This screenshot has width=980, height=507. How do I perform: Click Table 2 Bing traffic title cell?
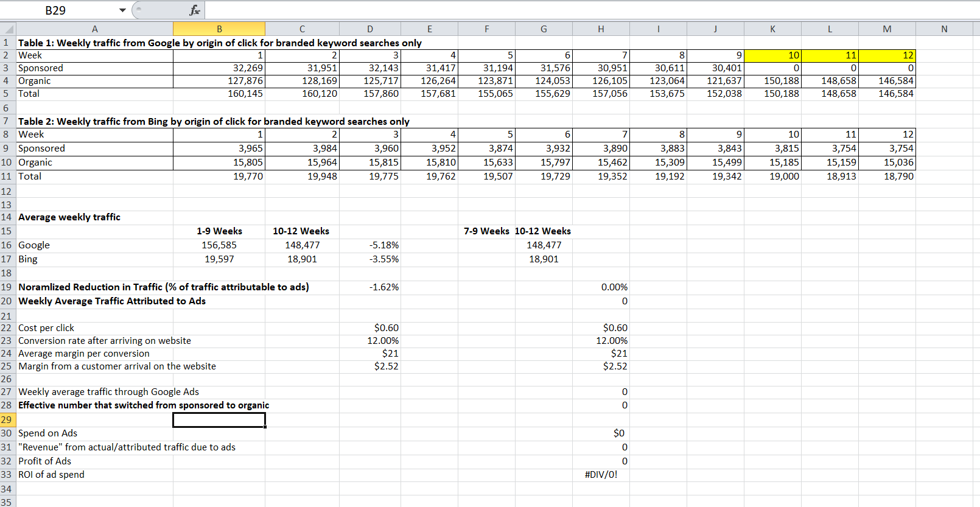coord(214,121)
